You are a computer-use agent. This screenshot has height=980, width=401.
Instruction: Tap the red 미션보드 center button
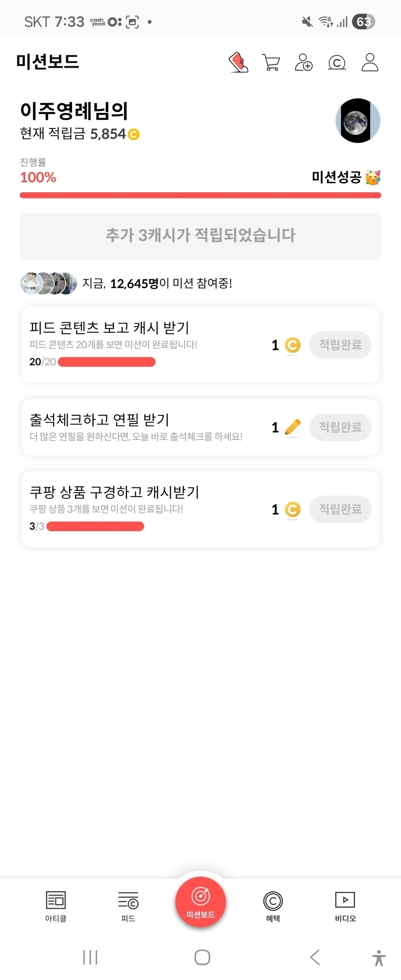200,902
